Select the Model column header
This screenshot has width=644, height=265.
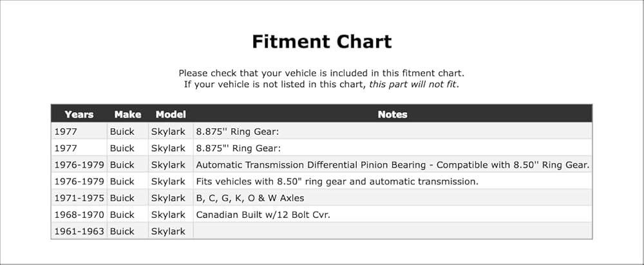(171, 114)
